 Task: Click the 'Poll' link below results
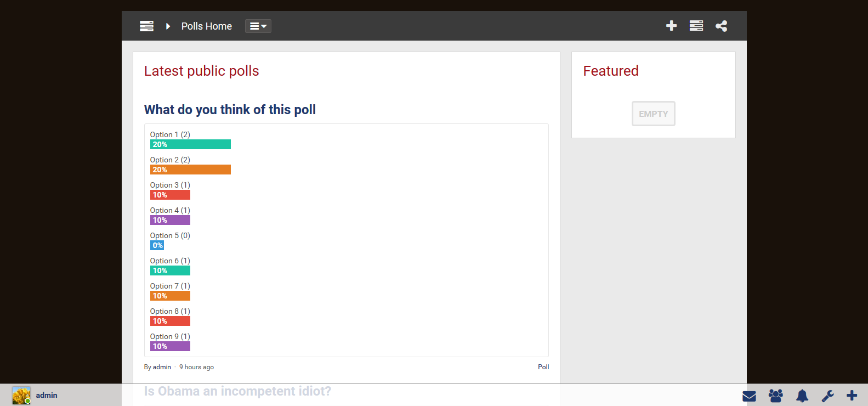(543, 367)
